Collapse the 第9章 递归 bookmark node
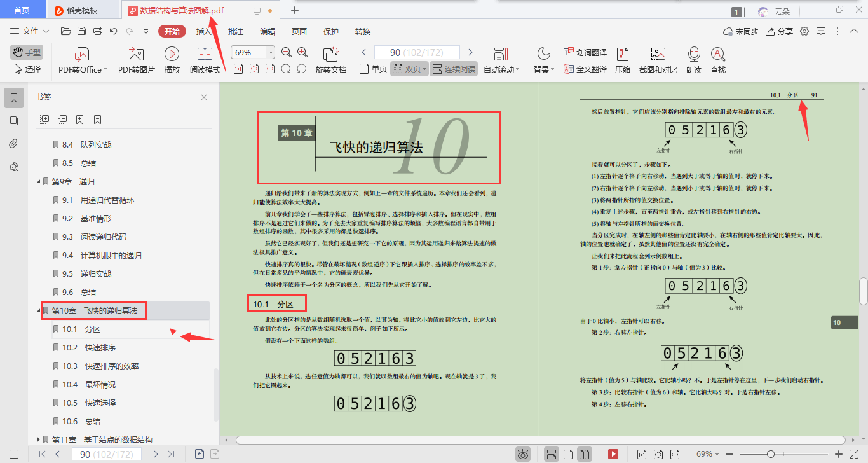Viewport: 868px width, 463px height. point(38,181)
